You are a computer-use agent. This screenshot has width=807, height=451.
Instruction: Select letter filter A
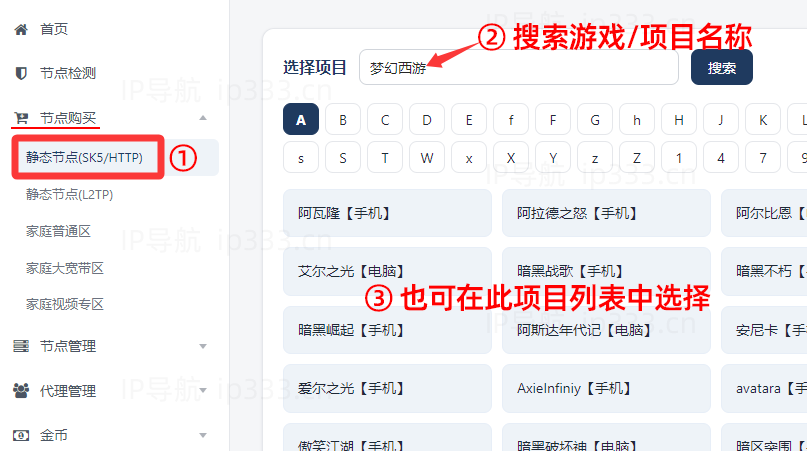click(301, 119)
